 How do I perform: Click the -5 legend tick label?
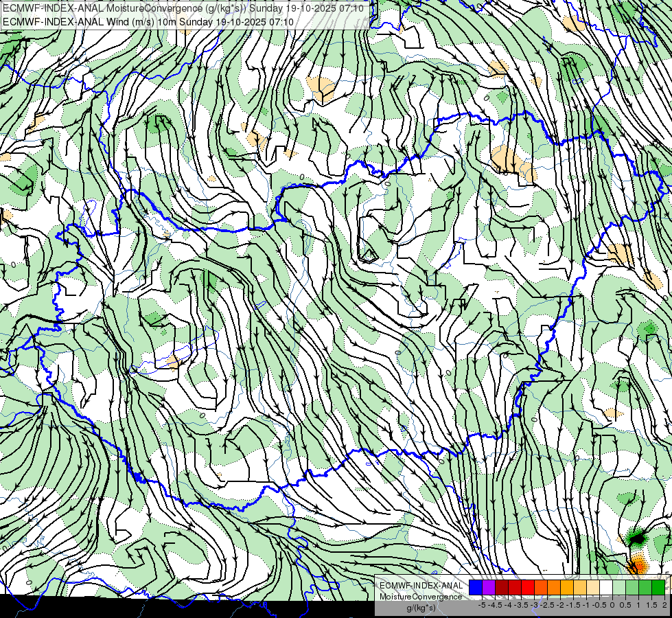[482, 605]
